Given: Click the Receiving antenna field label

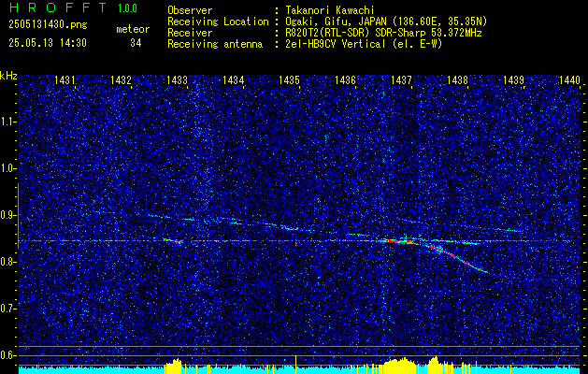Looking at the screenshot, I should 215,44.
